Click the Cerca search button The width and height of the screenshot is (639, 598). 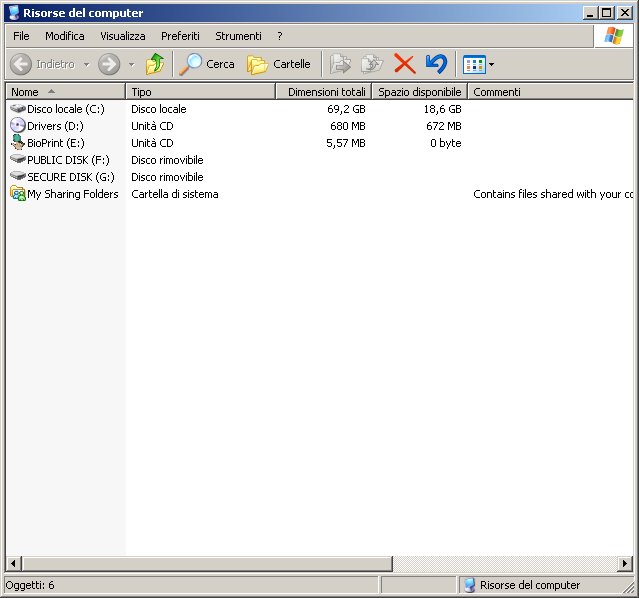click(x=207, y=64)
